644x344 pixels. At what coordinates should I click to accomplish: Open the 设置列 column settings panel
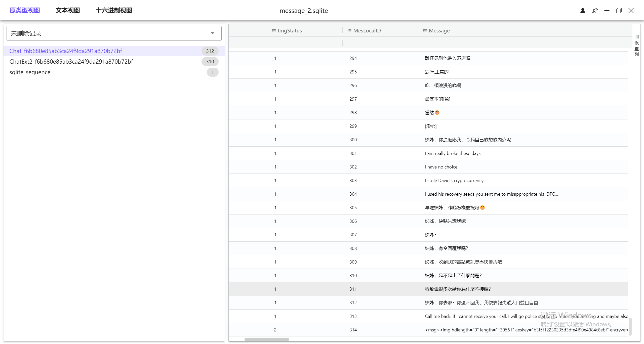point(637,46)
